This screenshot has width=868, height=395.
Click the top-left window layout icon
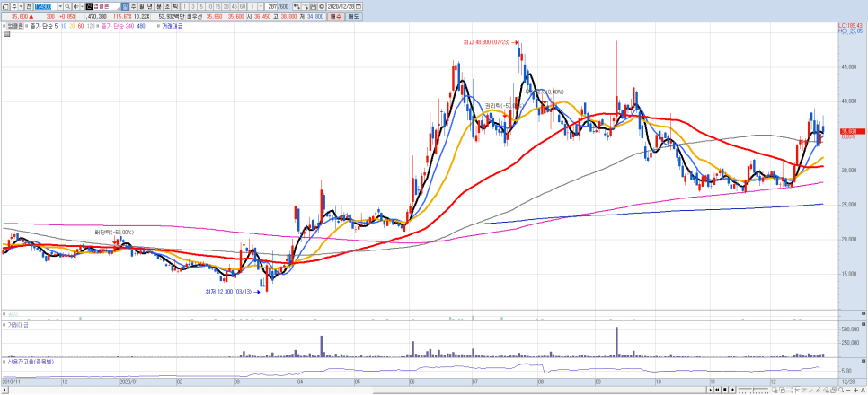5,6
